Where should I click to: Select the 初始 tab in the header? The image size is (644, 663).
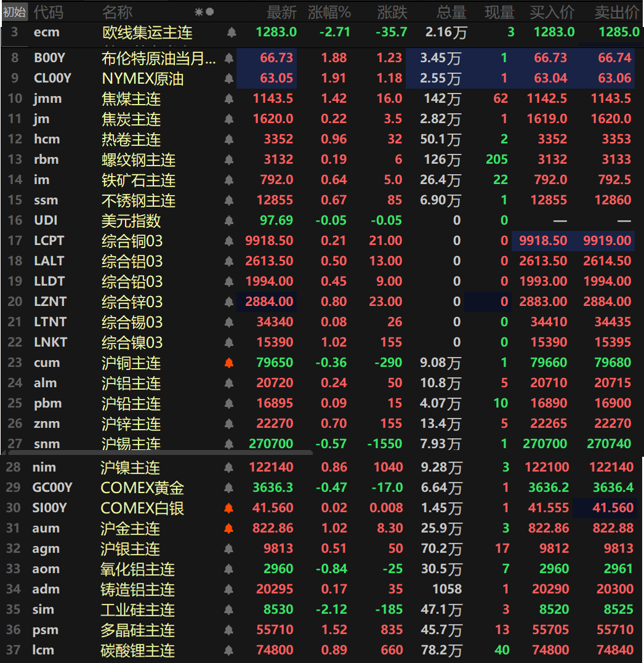click(x=14, y=12)
